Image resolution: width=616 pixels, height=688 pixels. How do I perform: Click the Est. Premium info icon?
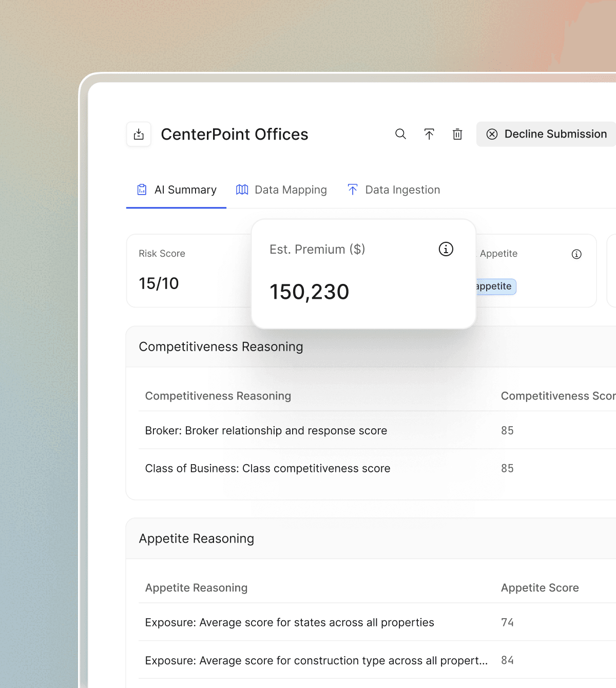coord(446,249)
